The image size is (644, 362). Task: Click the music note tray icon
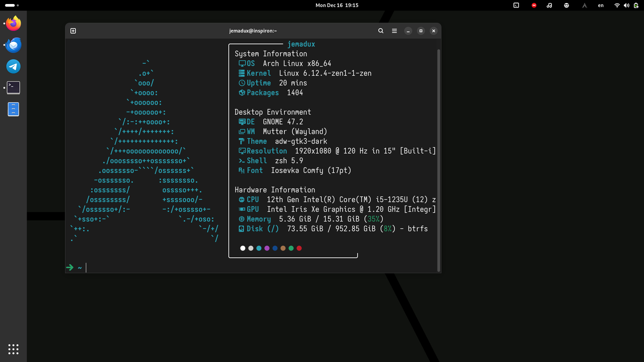click(x=549, y=5)
